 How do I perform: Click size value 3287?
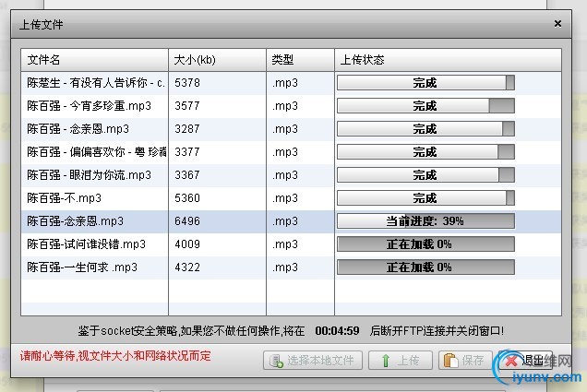[x=187, y=129]
